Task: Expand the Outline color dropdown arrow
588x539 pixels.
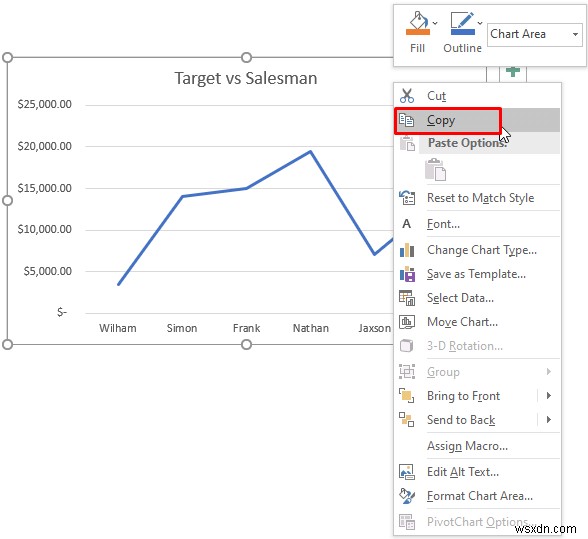Action: pyautogui.click(x=480, y=23)
